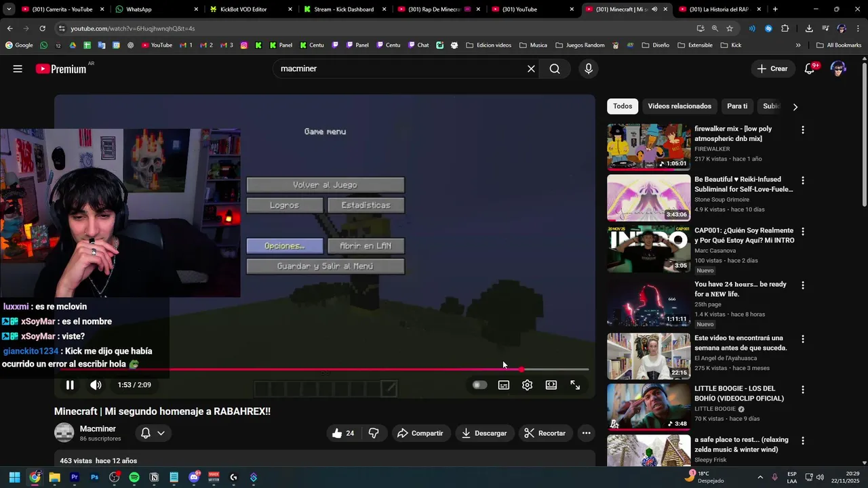This screenshot has width=868, height=488.
Task: Mute the video using the speaker icon
Action: [x=96, y=385]
